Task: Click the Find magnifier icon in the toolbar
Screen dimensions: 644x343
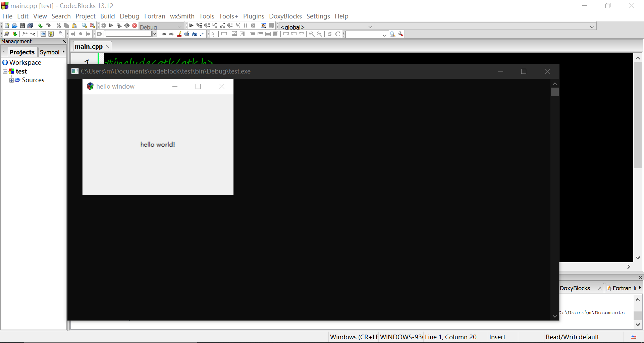Action: [84, 26]
